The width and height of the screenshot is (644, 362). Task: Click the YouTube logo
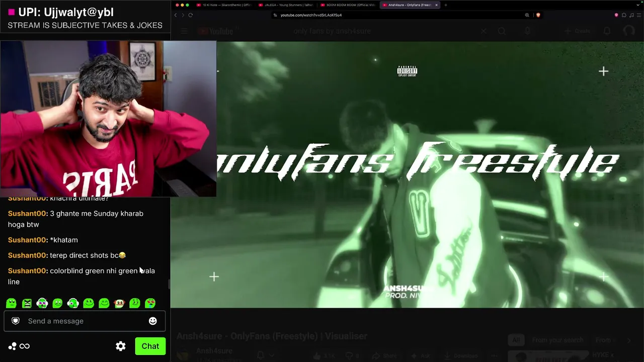215,31
